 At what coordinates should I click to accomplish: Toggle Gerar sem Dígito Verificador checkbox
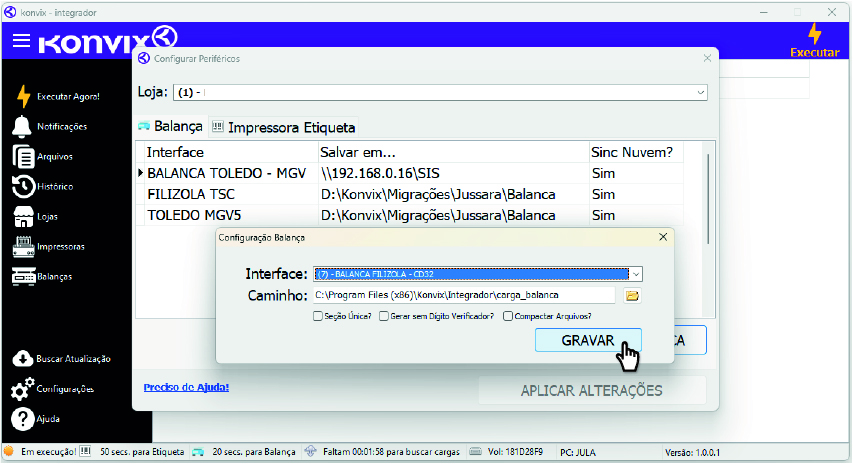point(384,316)
